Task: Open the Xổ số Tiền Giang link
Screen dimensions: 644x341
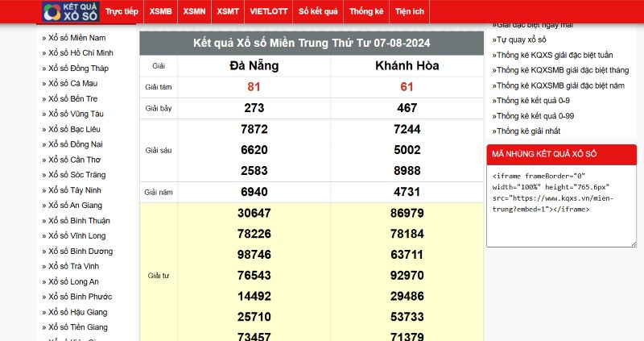Action: (x=80, y=327)
